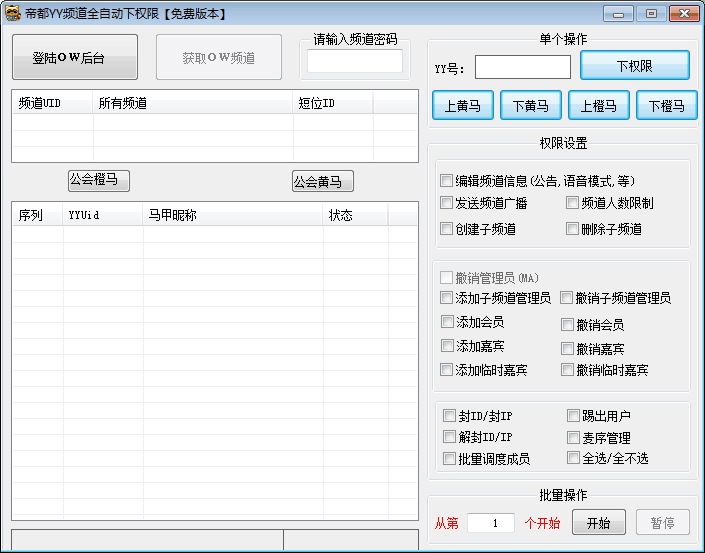Screen dimensions: 705x553
Task: Enable the 添加会员 checkbox
Action: point(447,322)
